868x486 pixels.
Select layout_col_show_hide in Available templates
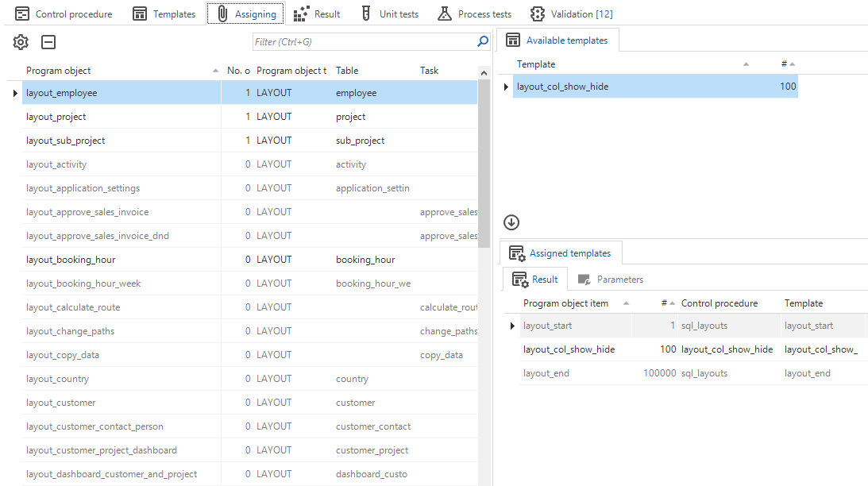562,87
